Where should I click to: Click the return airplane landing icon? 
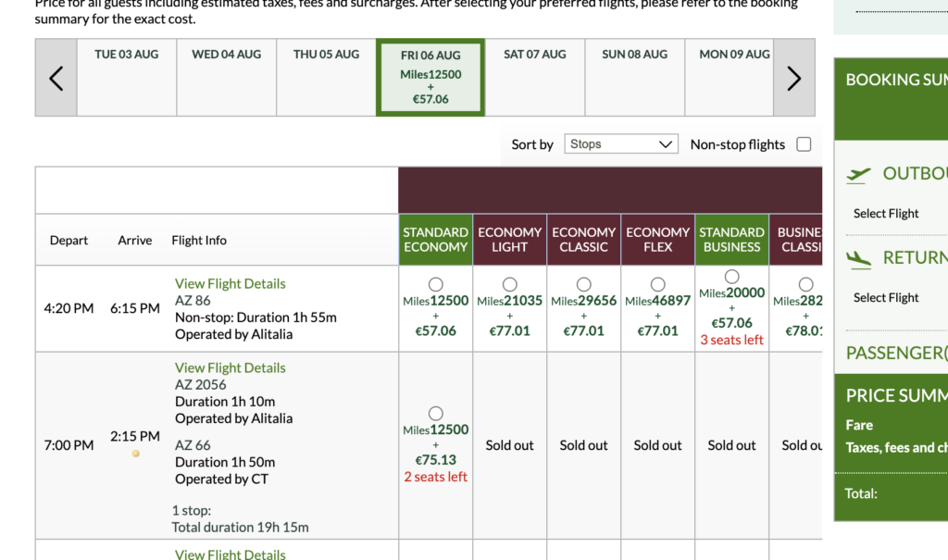point(859,259)
